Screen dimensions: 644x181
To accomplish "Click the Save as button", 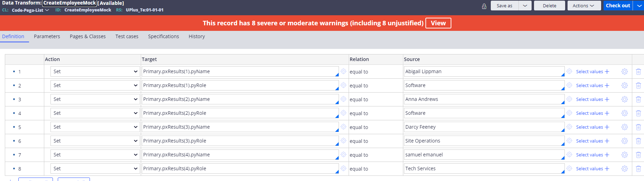I will [505, 6].
